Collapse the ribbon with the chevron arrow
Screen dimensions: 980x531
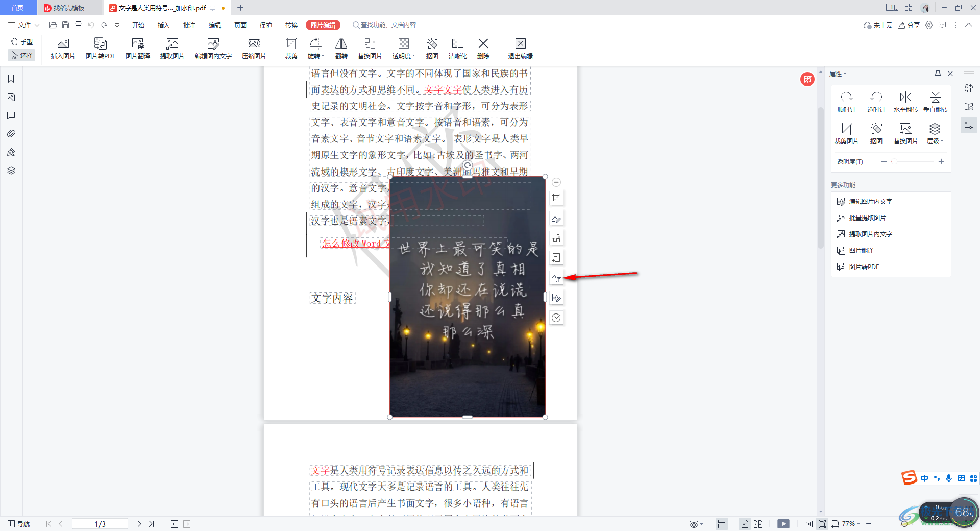(x=968, y=25)
